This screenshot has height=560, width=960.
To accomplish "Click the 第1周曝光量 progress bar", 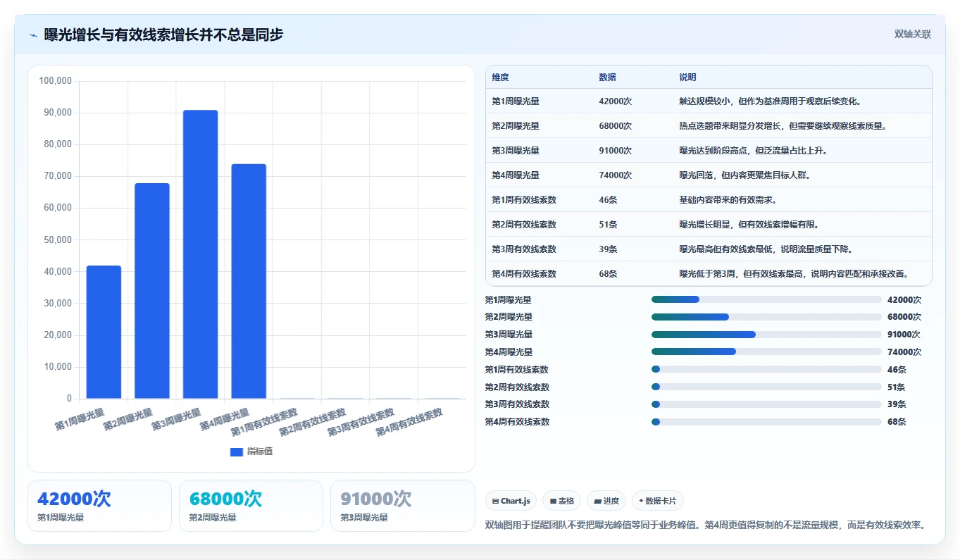I will pos(766,299).
